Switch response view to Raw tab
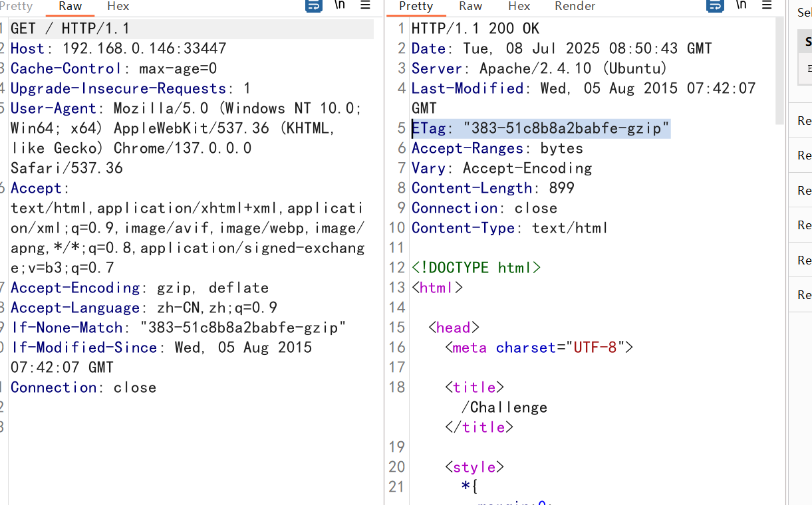The width and height of the screenshot is (812, 505). [470, 6]
